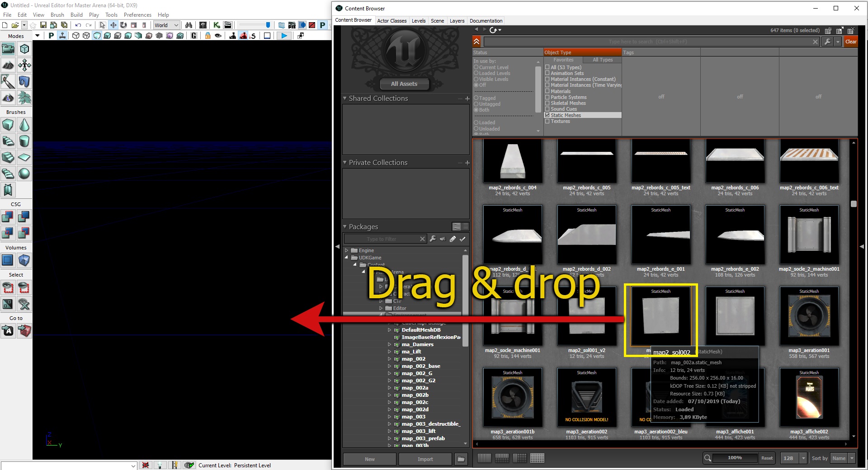Open file with the folder toolbar icon

tap(15, 25)
